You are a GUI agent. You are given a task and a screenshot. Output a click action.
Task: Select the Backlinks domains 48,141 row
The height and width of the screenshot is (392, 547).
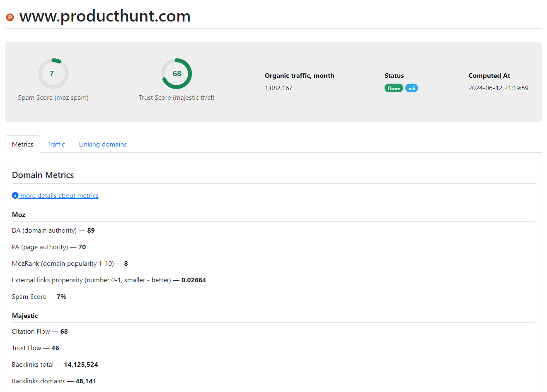(x=54, y=381)
